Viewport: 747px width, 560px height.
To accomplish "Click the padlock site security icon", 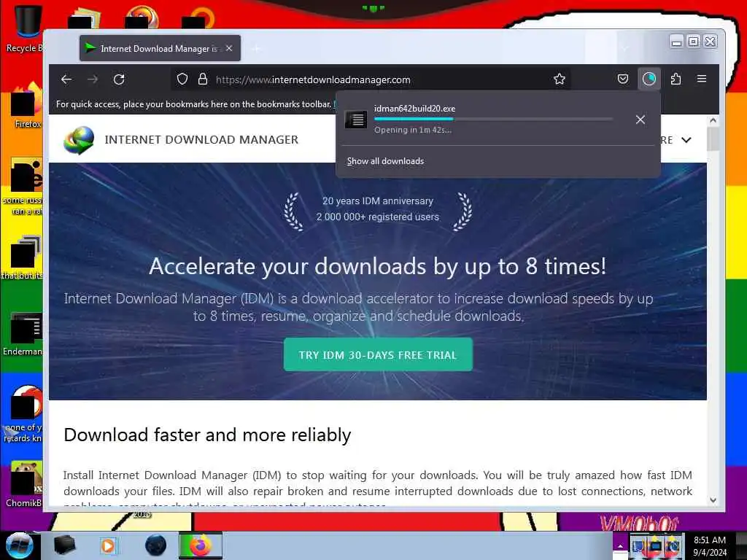I will pos(203,79).
